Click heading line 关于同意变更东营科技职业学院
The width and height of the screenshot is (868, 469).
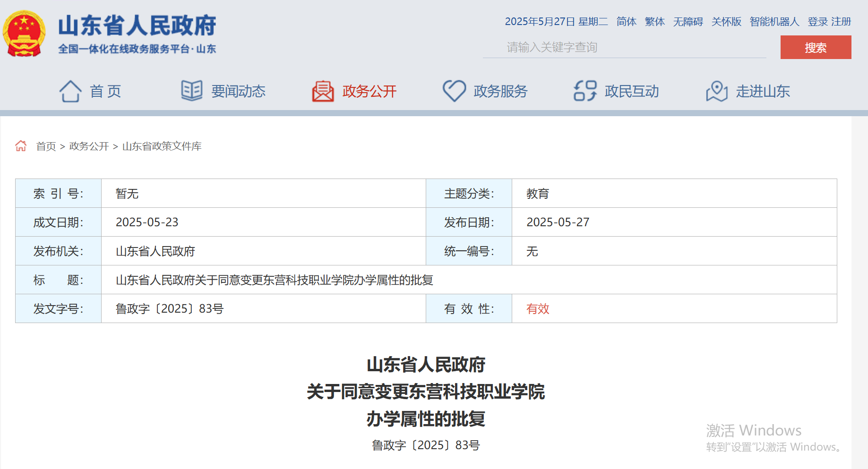(x=426, y=392)
